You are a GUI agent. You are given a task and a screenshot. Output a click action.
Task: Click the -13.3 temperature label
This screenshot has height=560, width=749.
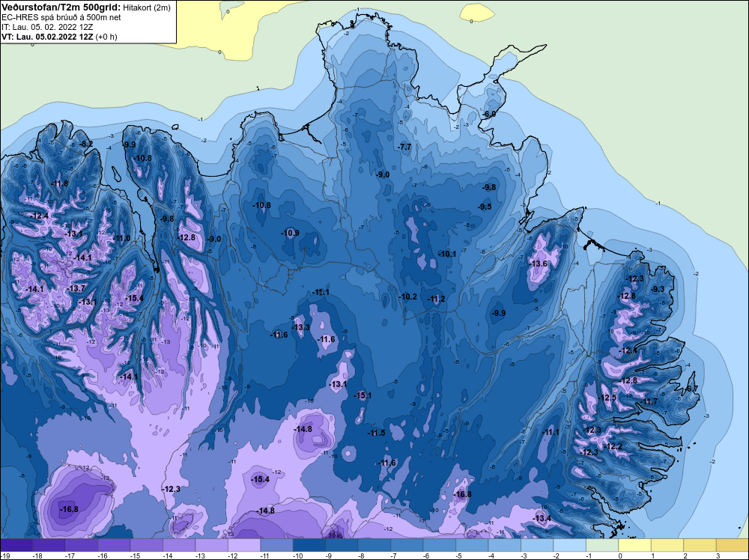(x=300, y=327)
